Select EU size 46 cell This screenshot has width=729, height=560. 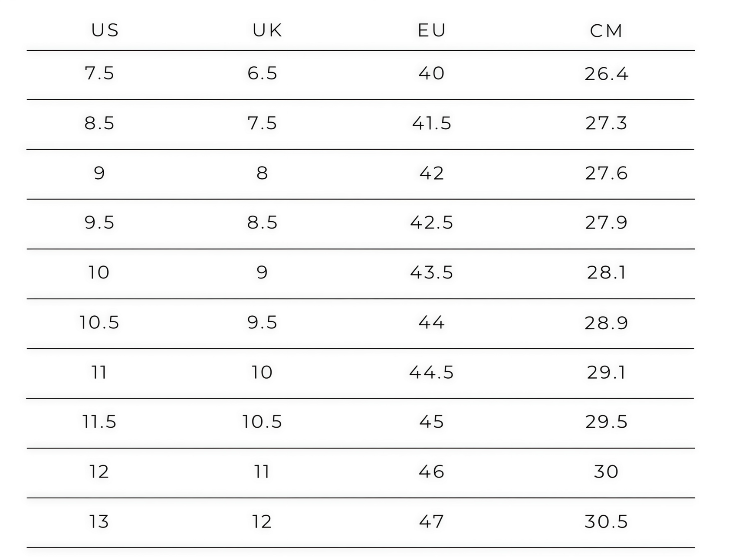point(432,472)
